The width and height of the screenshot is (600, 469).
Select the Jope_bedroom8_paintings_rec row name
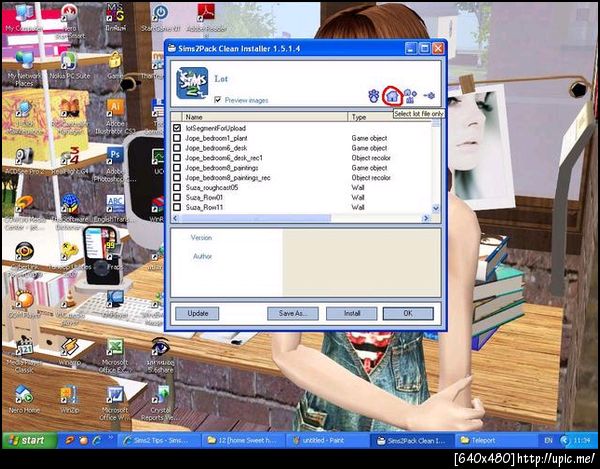(x=228, y=178)
